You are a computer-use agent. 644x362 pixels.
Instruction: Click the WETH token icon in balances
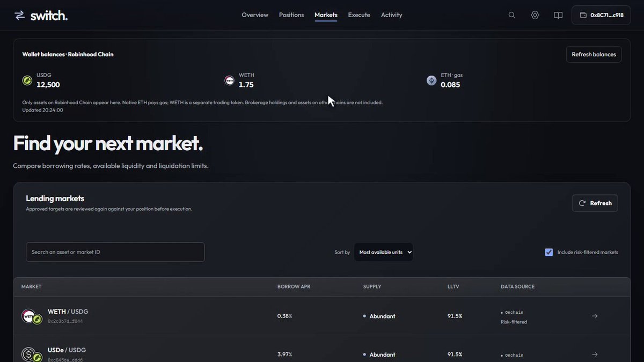coord(229,80)
